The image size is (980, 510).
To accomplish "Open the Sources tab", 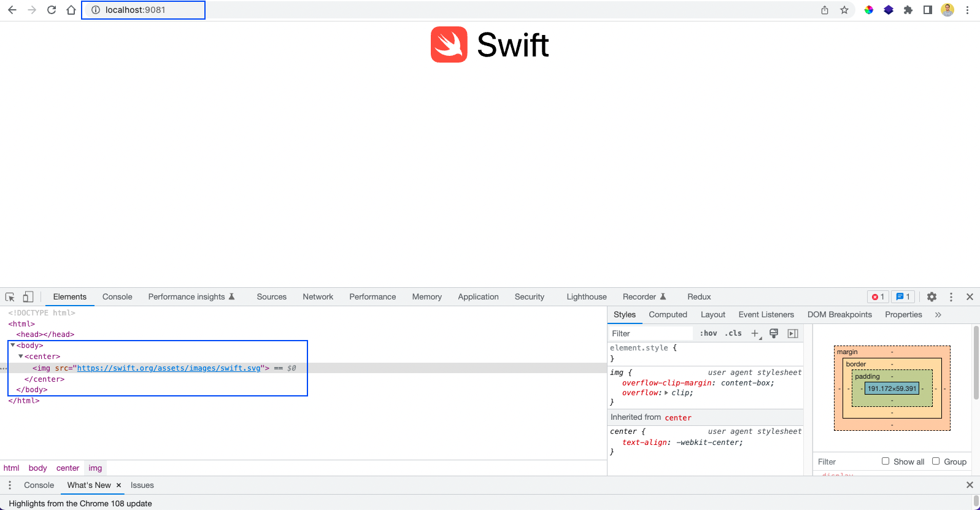I will click(x=272, y=297).
